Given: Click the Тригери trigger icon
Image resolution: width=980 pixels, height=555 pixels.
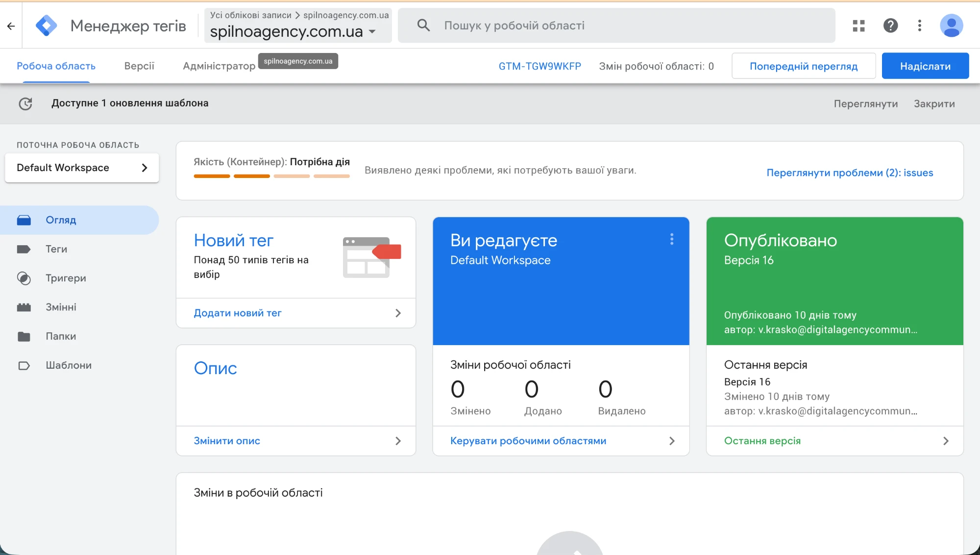Looking at the screenshot, I should 24,278.
